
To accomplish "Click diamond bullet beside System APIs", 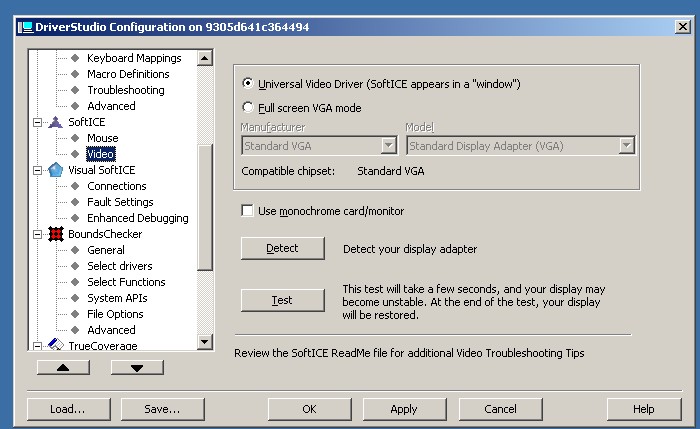I will click(x=75, y=298).
